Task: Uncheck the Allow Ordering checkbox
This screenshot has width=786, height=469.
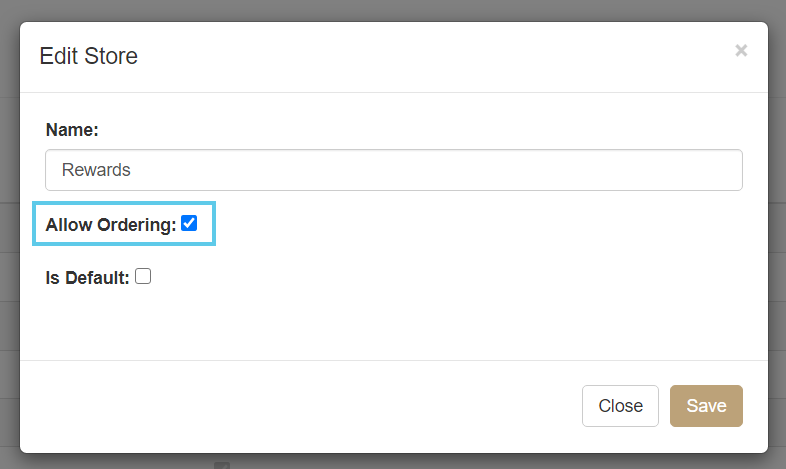Action: coord(189,224)
